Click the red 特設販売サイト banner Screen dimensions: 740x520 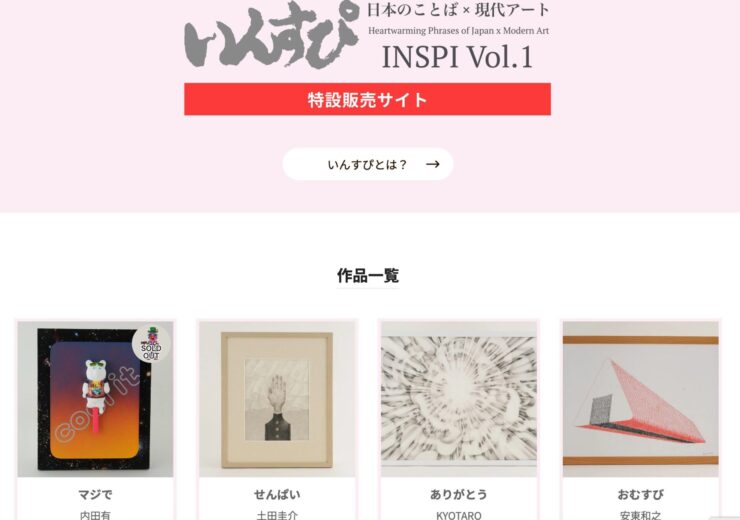[367, 99]
